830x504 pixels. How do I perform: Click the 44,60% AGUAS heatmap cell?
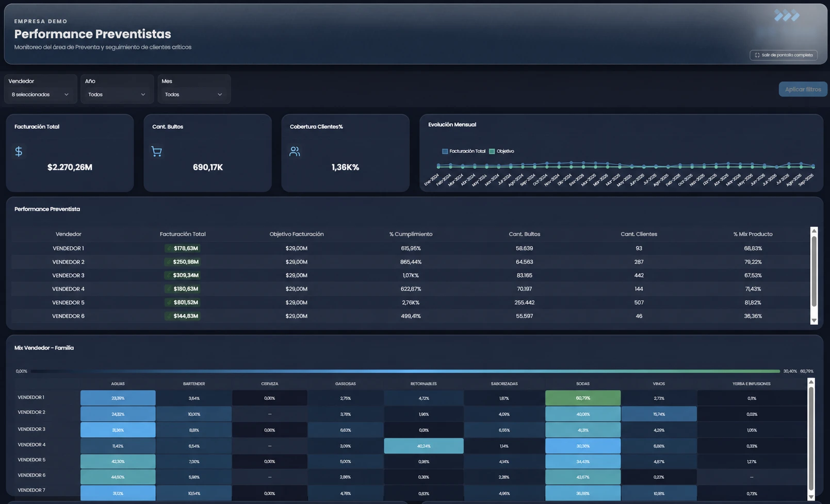coord(118,477)
